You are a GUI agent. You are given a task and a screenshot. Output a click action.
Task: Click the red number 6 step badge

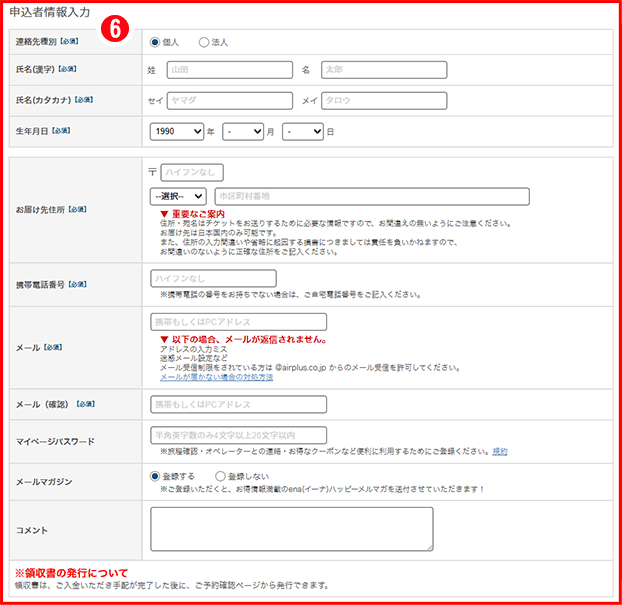coord(116,32)
